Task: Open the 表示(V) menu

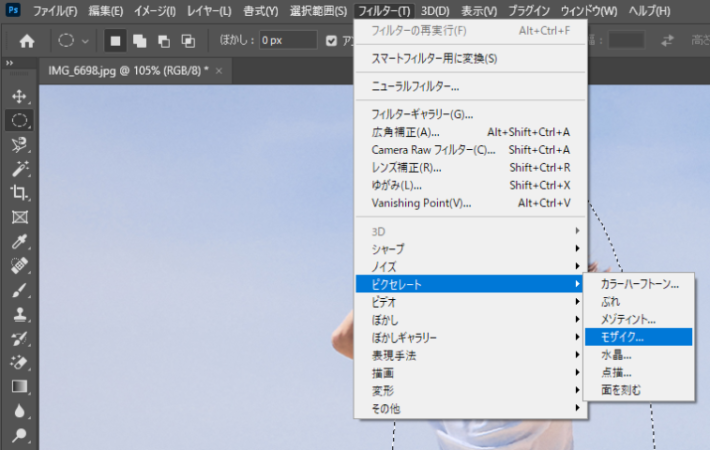Action: (x=479, y=10)
